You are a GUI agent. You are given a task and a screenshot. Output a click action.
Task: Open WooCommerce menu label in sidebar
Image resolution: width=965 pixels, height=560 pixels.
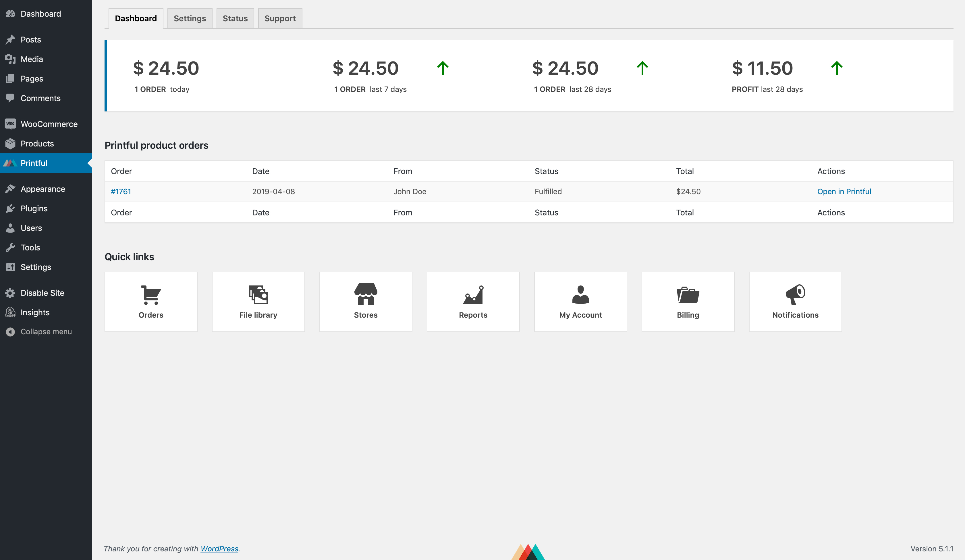pyautogui.click(x=49, y=124)
